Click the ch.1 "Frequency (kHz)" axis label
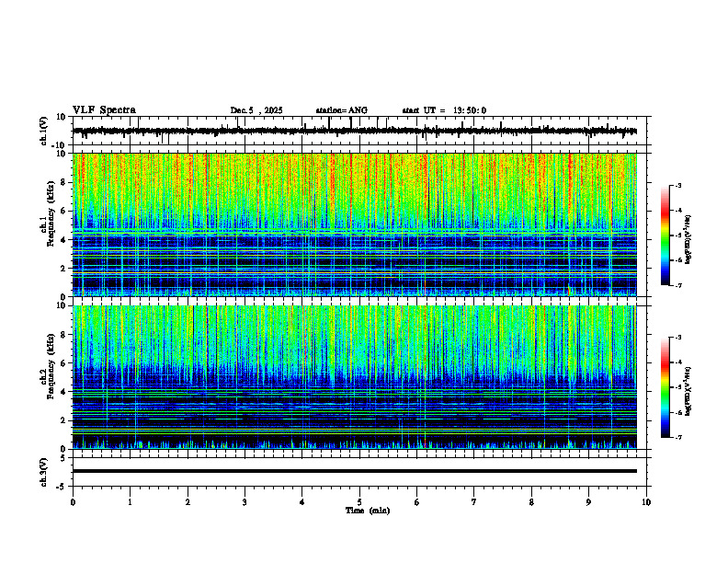 [51, 212]
